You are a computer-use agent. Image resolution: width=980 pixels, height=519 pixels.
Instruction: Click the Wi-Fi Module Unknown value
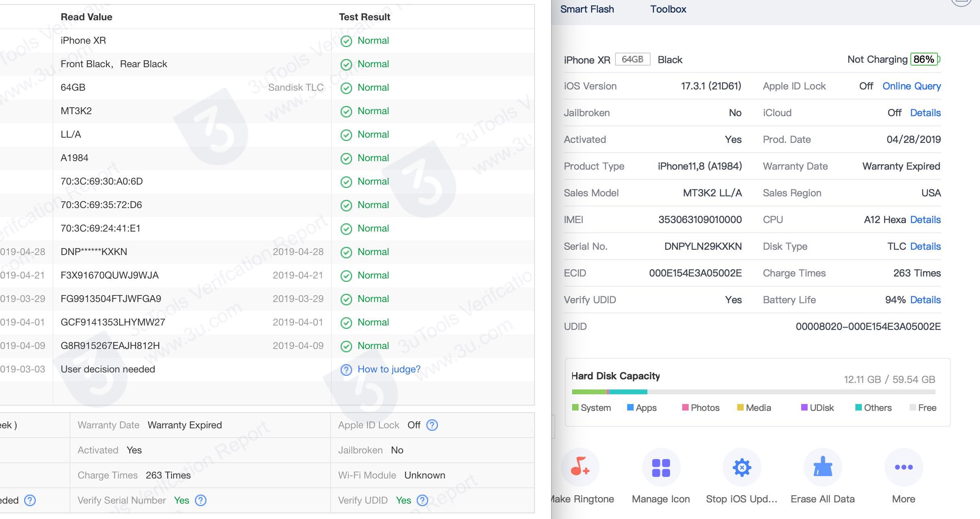[425, 475]
